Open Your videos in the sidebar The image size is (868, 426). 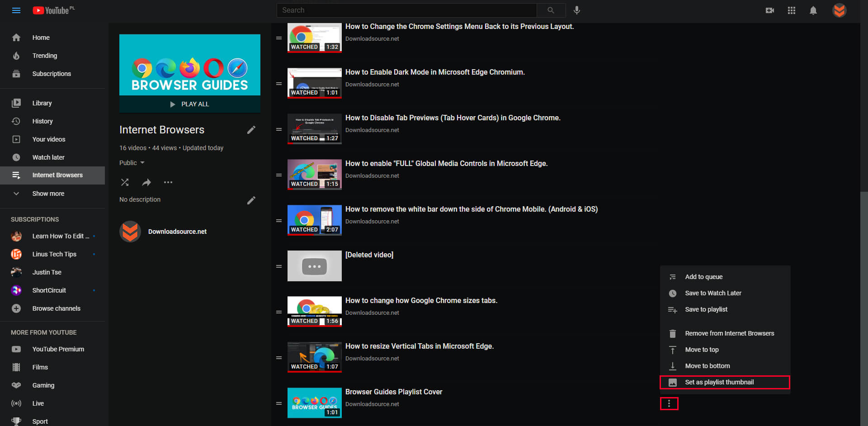52,139
